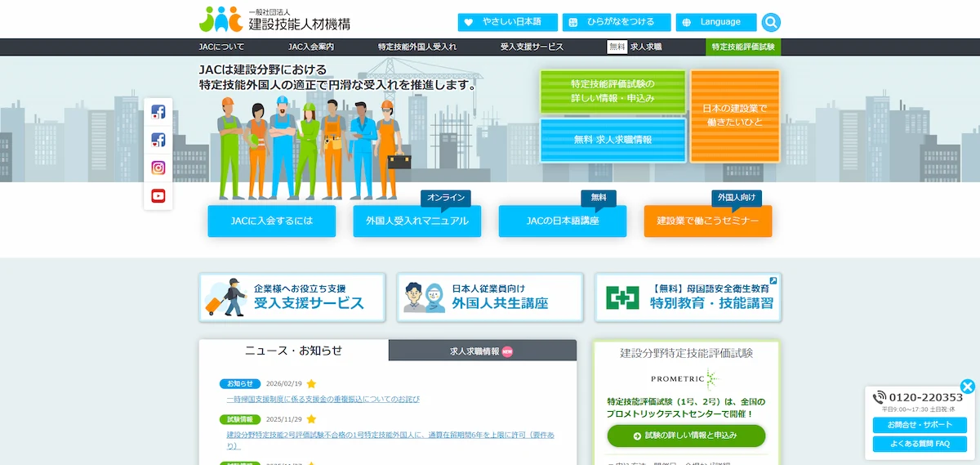The width and height of the screenshot is (980, 465).
Task: Open 特定技能評価試験 green menu item
Action: click(x=743, y=47)
